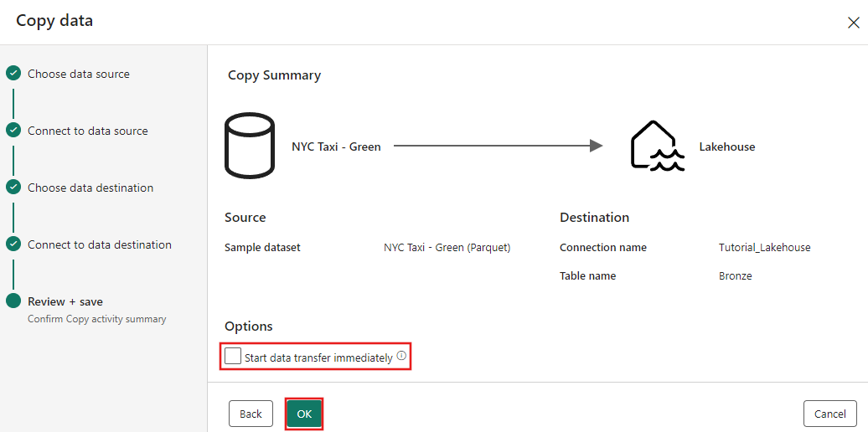Click the Options section heading
This screenshot has height=432, width=868.
[249, 327]
